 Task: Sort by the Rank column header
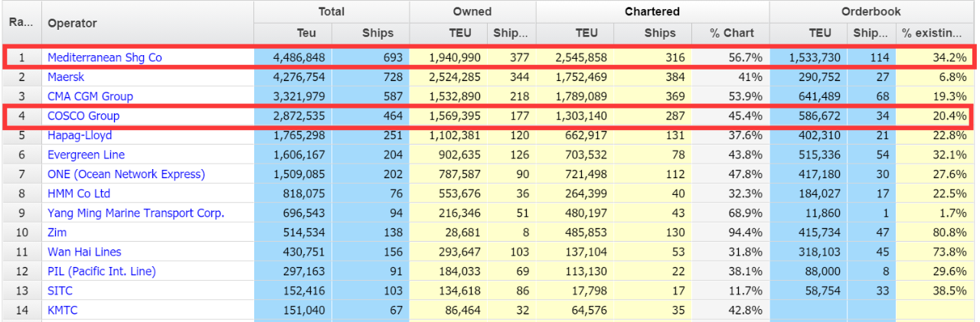[x=21, y=23]
